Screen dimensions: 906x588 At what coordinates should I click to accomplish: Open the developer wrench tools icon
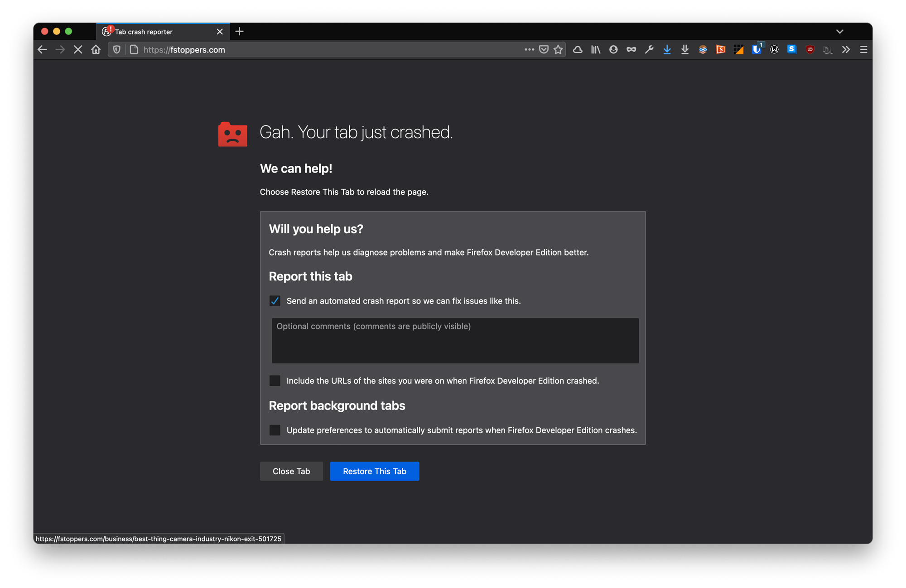pos(649,50)
